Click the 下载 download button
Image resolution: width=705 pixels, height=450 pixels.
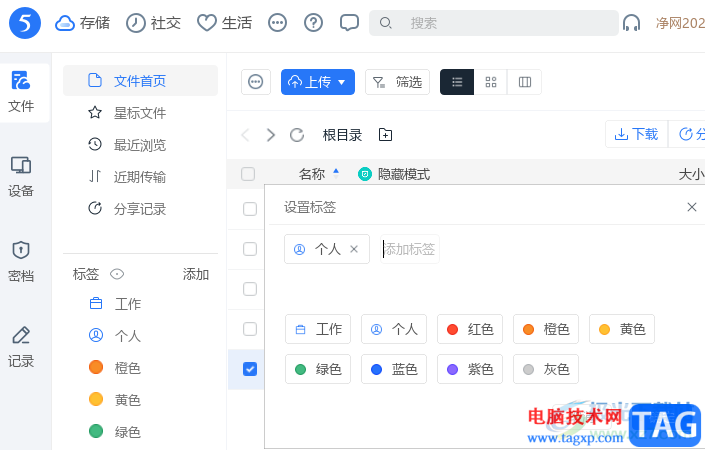tap(637, 134)
